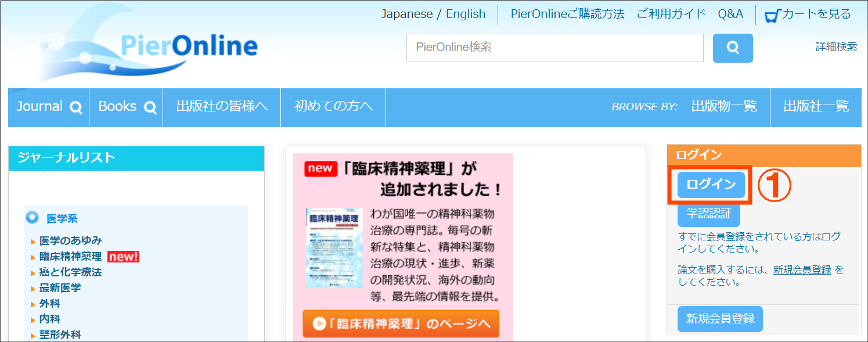Browse by 出版社一覧
The width and height of the screenshot is (868, 342).
(816, 107)
